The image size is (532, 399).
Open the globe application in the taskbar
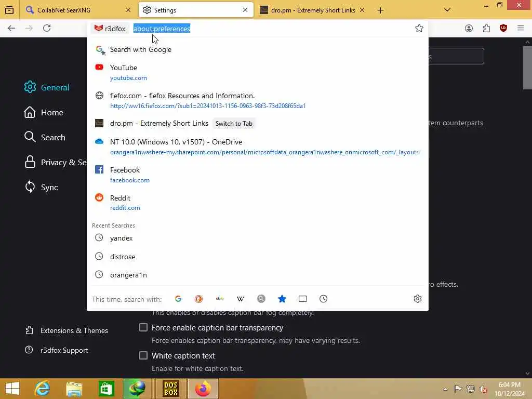[x=137, y=389]
